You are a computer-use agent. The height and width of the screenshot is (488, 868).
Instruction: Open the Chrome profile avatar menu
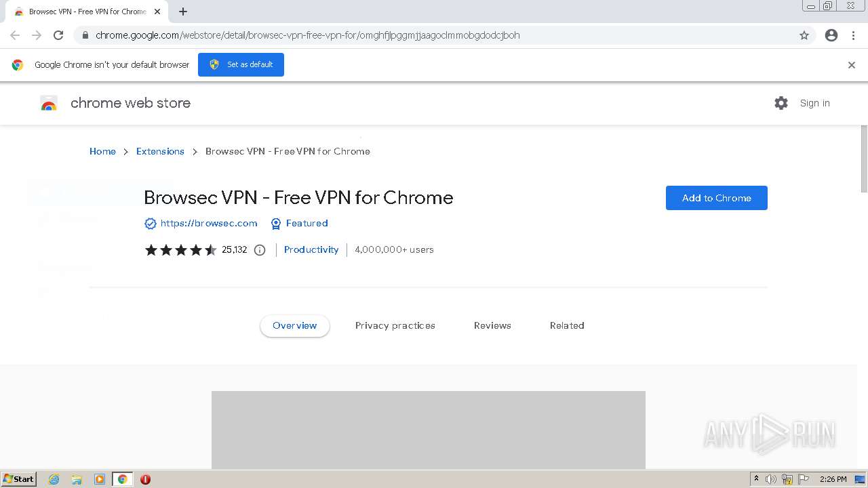[x=831, y=35]
